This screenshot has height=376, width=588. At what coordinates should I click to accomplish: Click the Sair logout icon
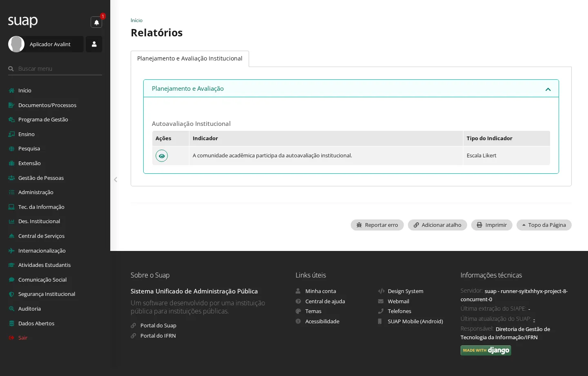tap(11, 338)
